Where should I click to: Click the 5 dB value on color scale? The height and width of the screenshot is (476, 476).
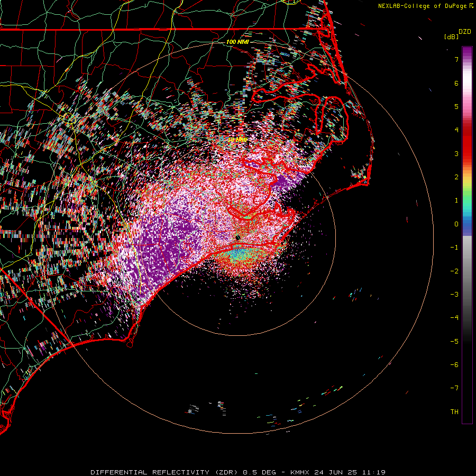coord(456,106)
